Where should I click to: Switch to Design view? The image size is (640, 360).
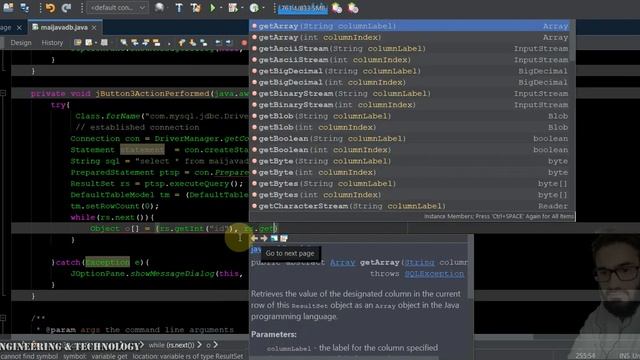tap(21, 42)
